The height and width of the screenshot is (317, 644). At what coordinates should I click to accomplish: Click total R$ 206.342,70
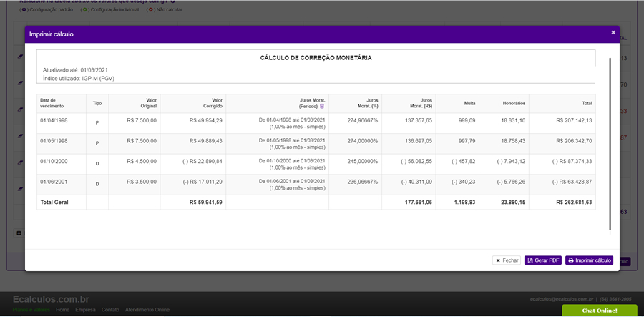click(574, 140)
